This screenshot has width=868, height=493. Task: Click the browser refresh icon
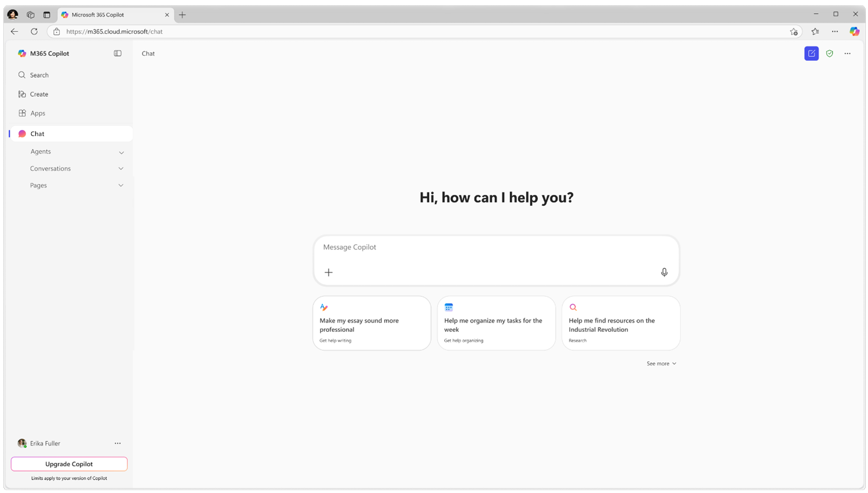click(x=34, y=31)
